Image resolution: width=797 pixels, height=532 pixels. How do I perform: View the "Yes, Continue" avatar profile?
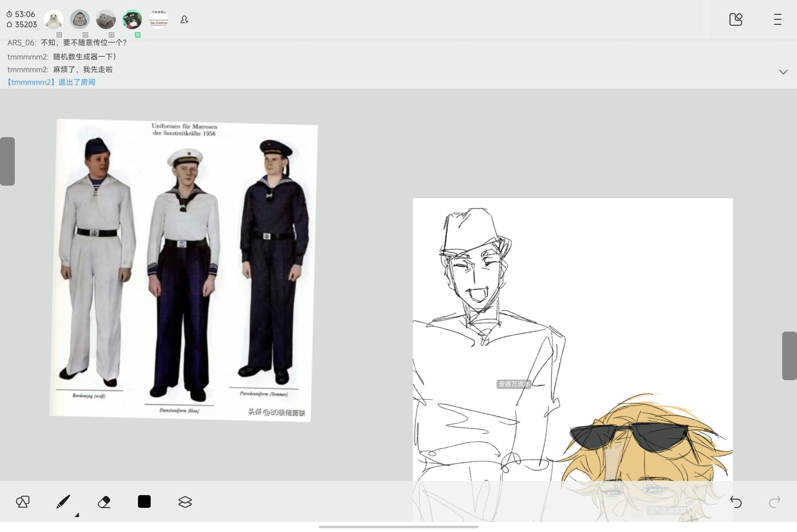158,19
